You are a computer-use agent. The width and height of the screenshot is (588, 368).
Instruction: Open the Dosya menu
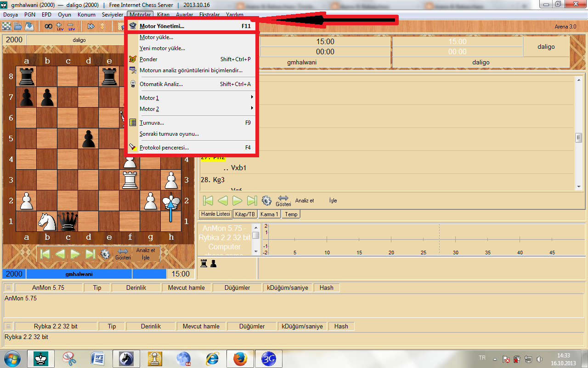click(x=10, y=15)
